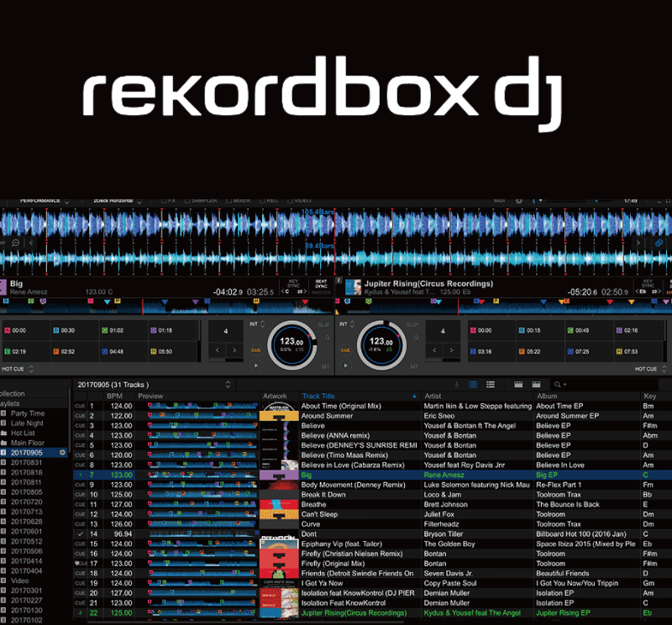Viewport: 672px width, 625px height.
Task: Trigger deck 2 hot cue H at 07:53
Action: (638, 351)
